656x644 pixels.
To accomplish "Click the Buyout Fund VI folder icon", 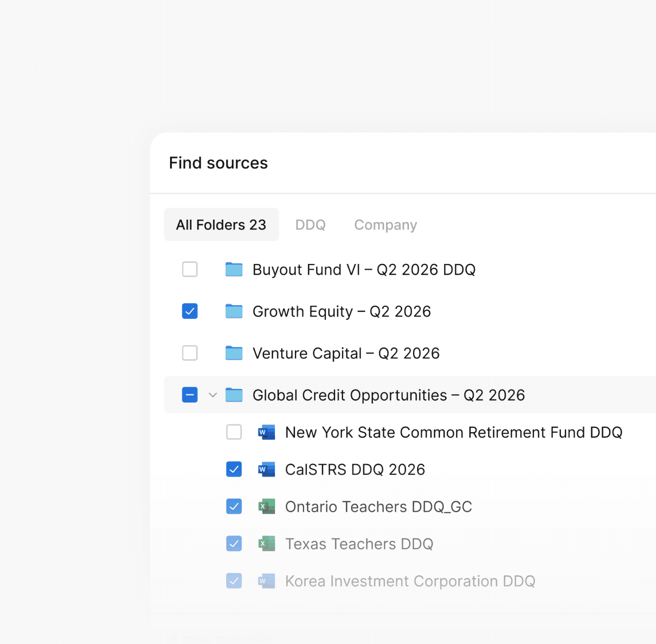I will point(234,270).
